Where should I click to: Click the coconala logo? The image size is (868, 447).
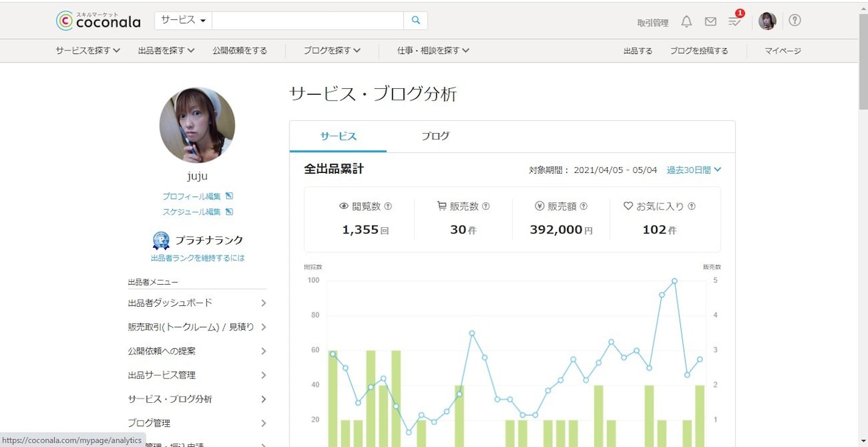click(98, 21)
